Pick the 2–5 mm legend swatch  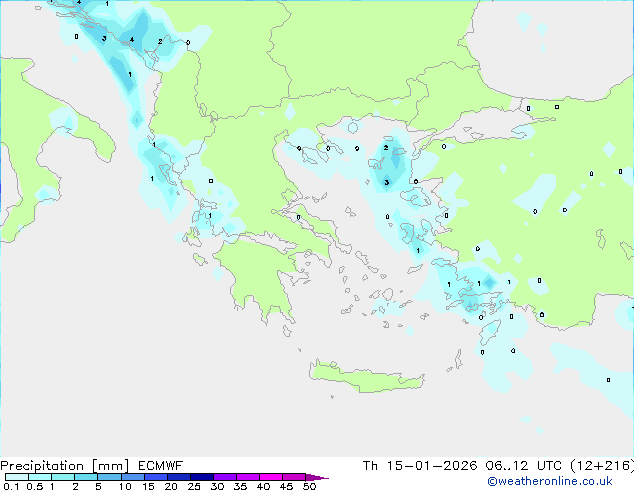tap(86, 477)
